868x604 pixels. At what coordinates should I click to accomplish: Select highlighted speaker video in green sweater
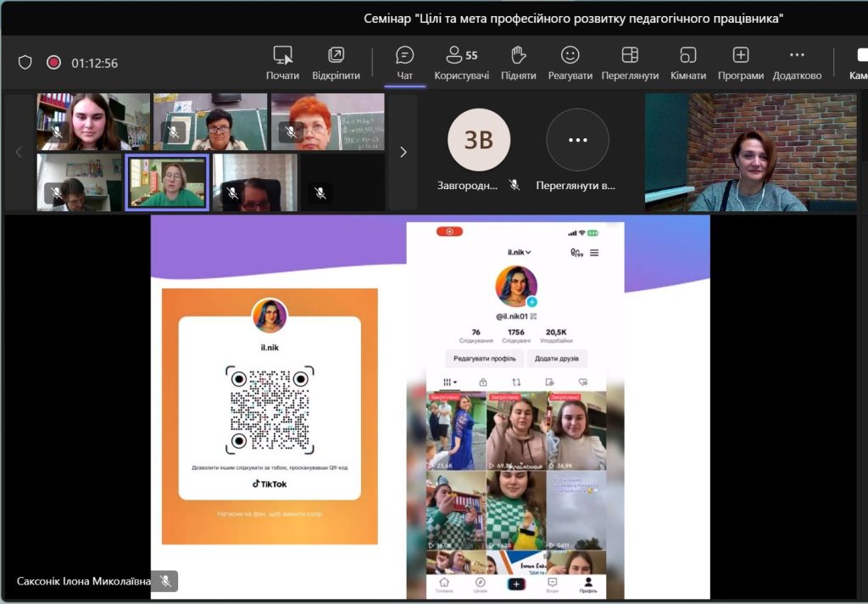(x=167, y=182)
